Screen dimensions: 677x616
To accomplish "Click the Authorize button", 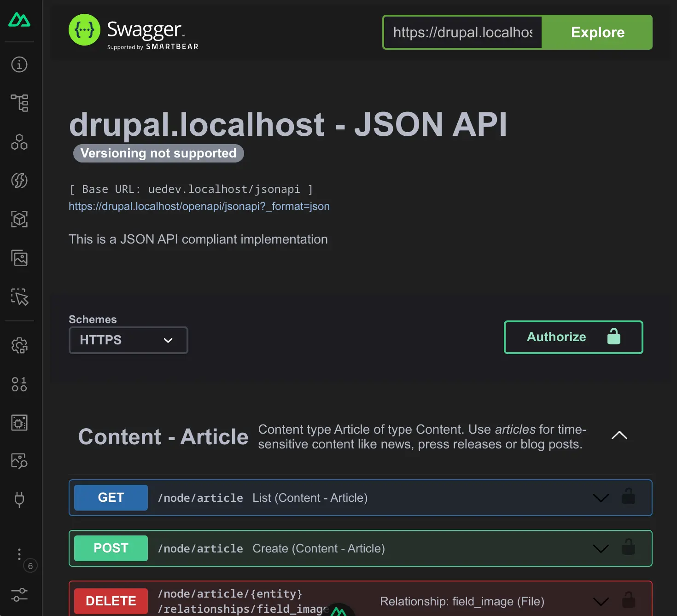I will [573, 337].
